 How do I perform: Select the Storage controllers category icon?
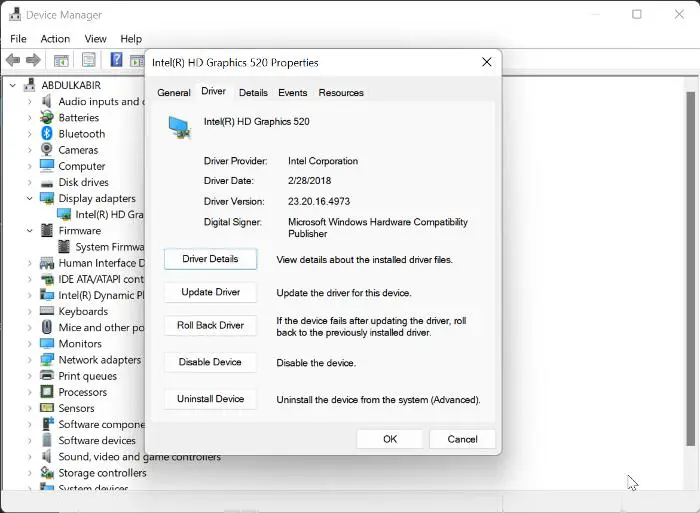46,472
